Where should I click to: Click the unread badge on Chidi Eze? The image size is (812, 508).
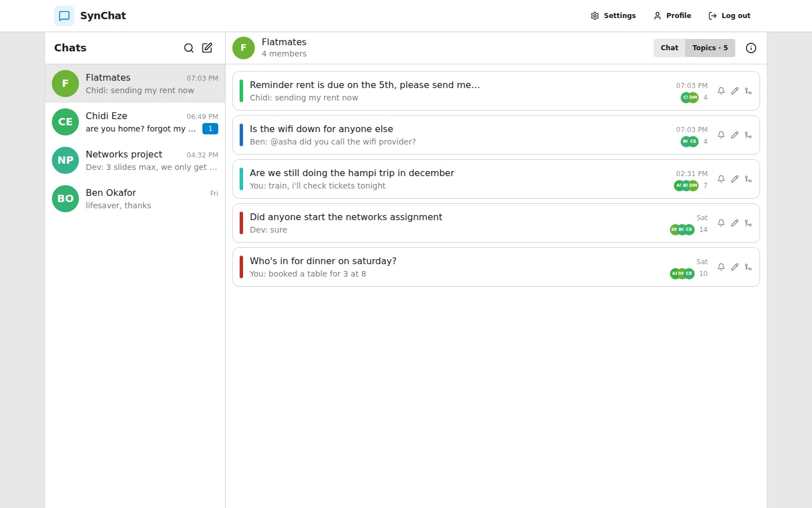(210, 129)
